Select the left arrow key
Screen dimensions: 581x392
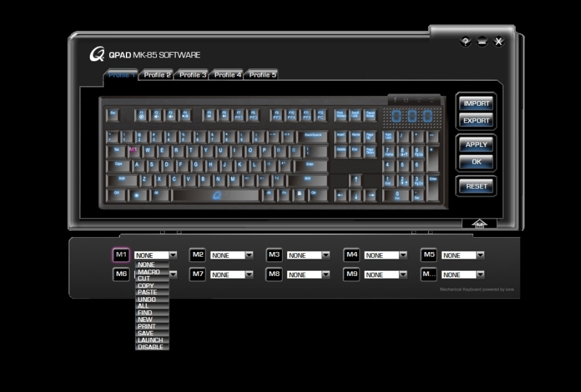click(x=340, y=195)
